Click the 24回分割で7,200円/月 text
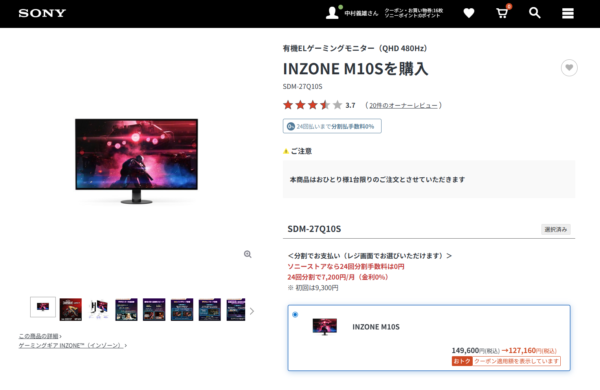 click(338, 277)
